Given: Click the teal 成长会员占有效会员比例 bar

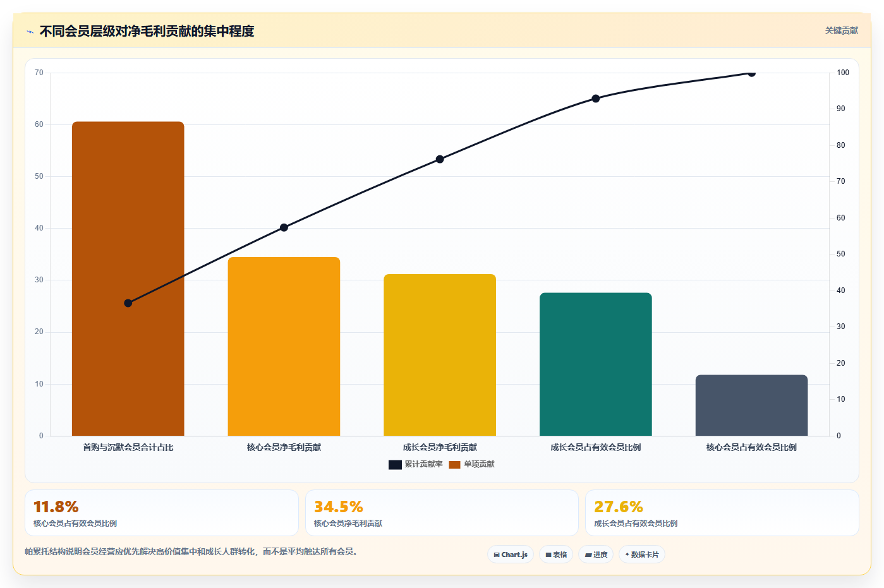Looking at the screenshot, I should click(596, 364).
